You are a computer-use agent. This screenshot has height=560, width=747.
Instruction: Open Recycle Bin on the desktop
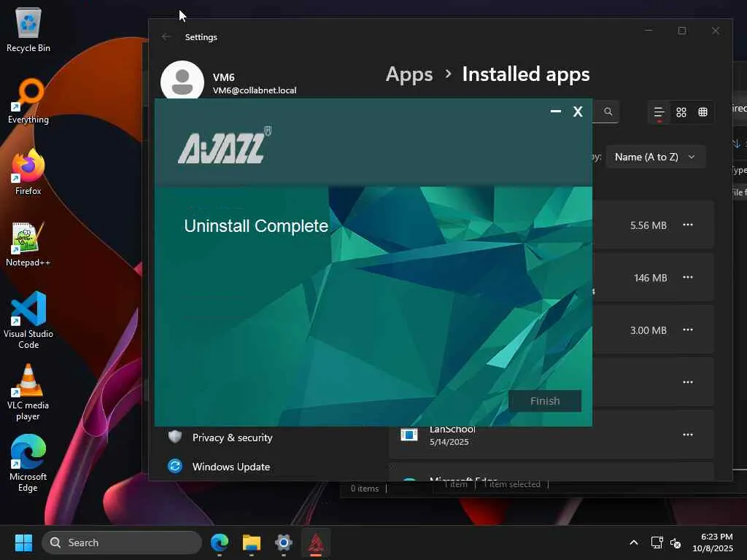(28, 30)
